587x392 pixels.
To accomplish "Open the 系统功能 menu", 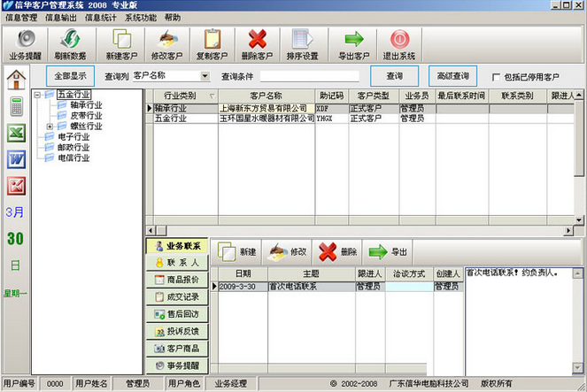I will pyautogui.click(x=139, y=17).
